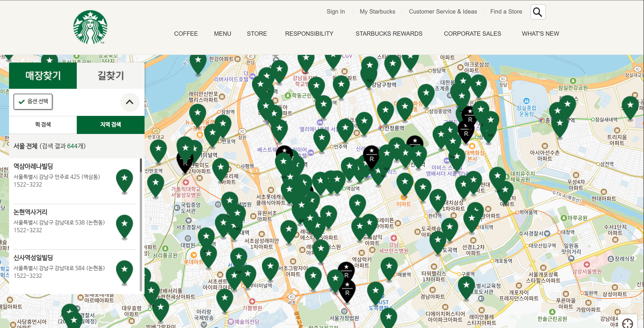
Task: Switch to the 매장찾기 tab
Action: pos(43,75)
